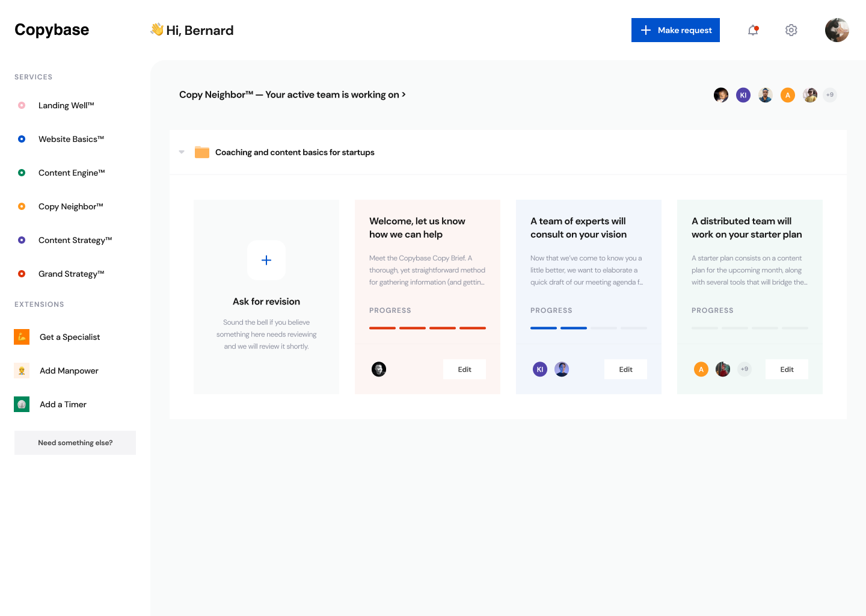Click the waving hand emoji by greeting
Viewport: 866px width, 616px height.
(x=157, y=29)
